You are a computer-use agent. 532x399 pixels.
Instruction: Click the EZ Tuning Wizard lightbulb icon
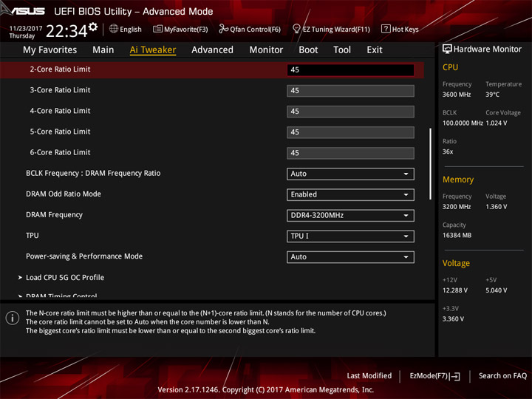(x=296, y=29)
